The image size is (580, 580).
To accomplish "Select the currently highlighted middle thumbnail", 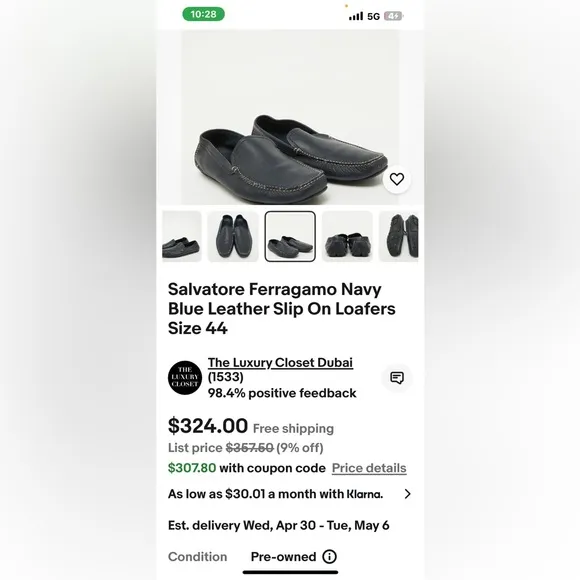I will [290, 236].
